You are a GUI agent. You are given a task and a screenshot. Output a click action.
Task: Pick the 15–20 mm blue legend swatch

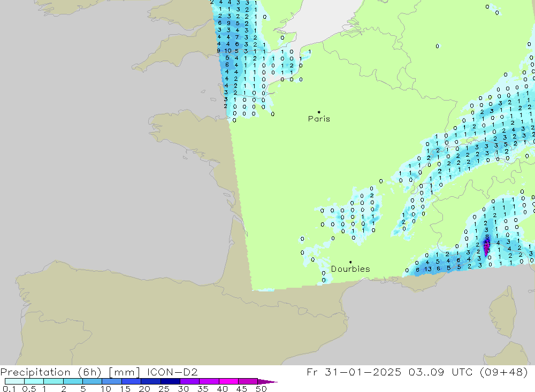click(x=131, y=381)
